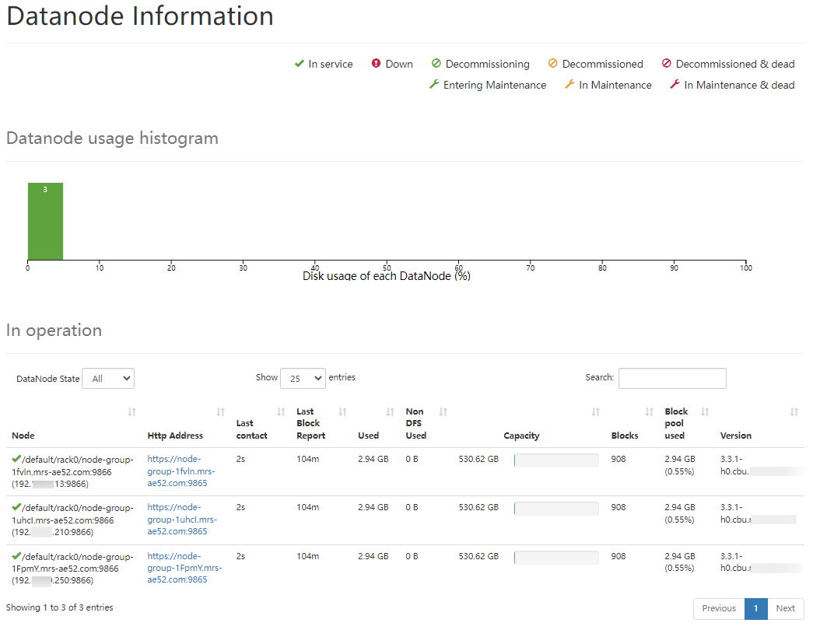The image size is (820, 644).
Task: Click 908 blocks value for node-group-1FpmY row
Action: [x=619, y=556]
